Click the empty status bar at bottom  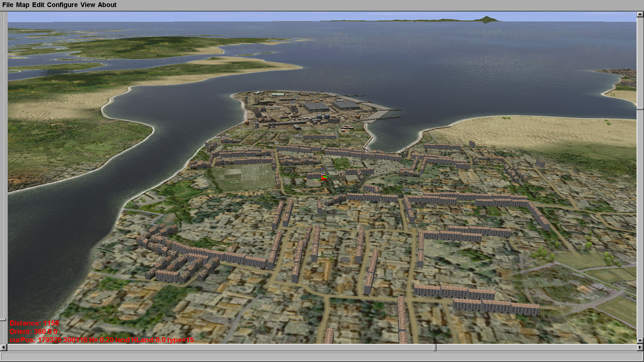point(322,356)
